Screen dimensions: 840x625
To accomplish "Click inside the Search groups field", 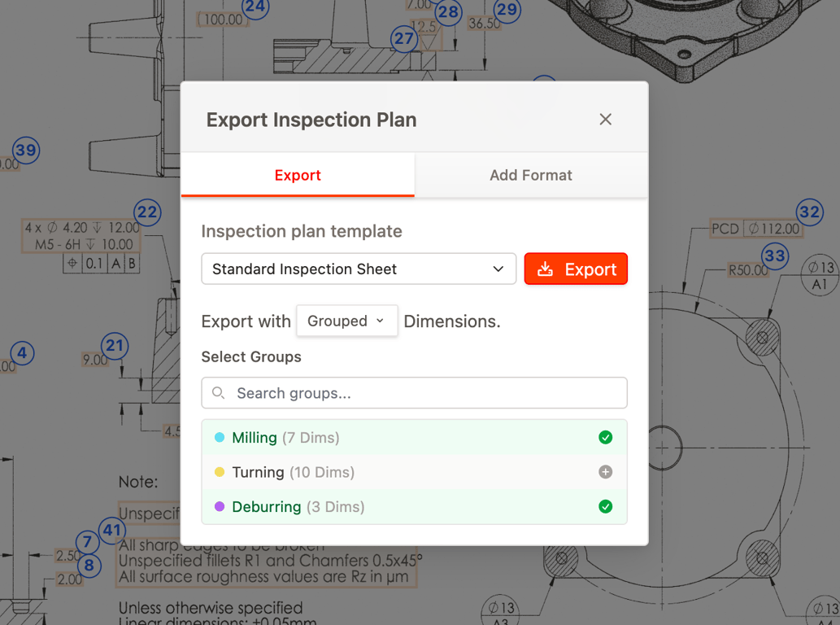I will pos(366,392).
